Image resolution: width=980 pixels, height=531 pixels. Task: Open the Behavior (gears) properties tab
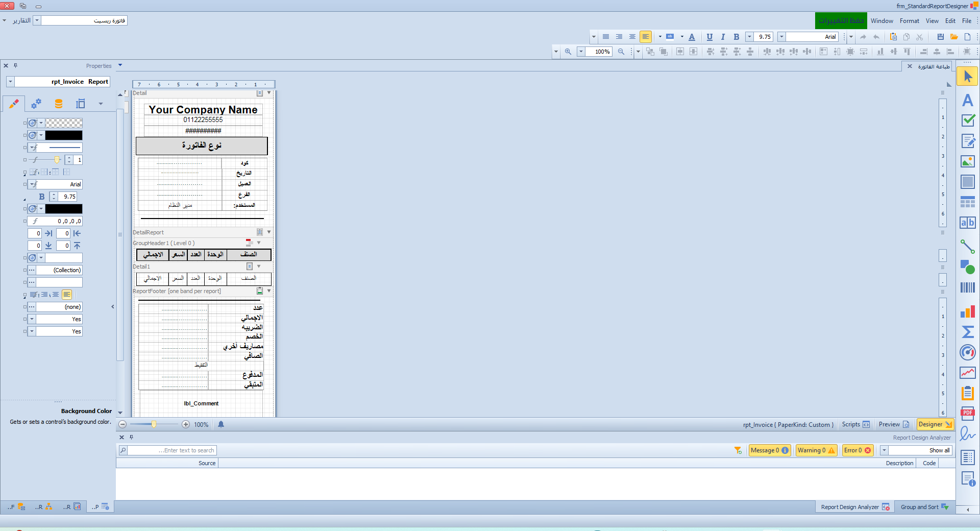[36, 104]
